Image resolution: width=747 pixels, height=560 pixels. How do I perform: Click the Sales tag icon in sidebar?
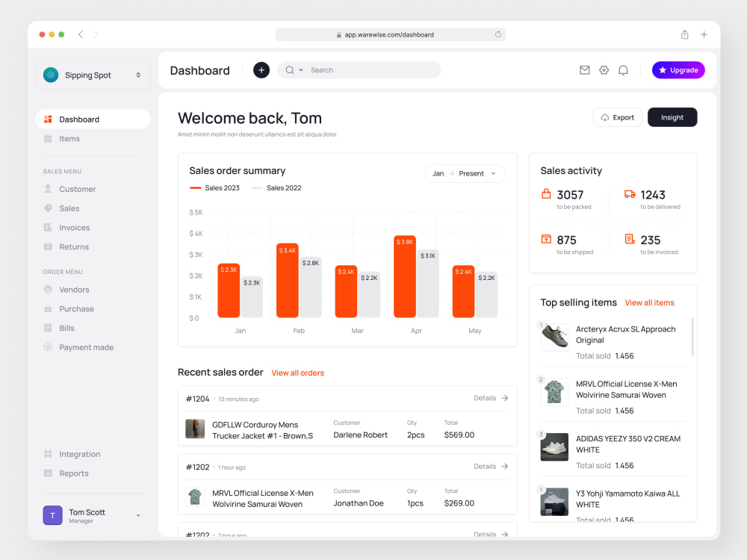coord(48,208)
